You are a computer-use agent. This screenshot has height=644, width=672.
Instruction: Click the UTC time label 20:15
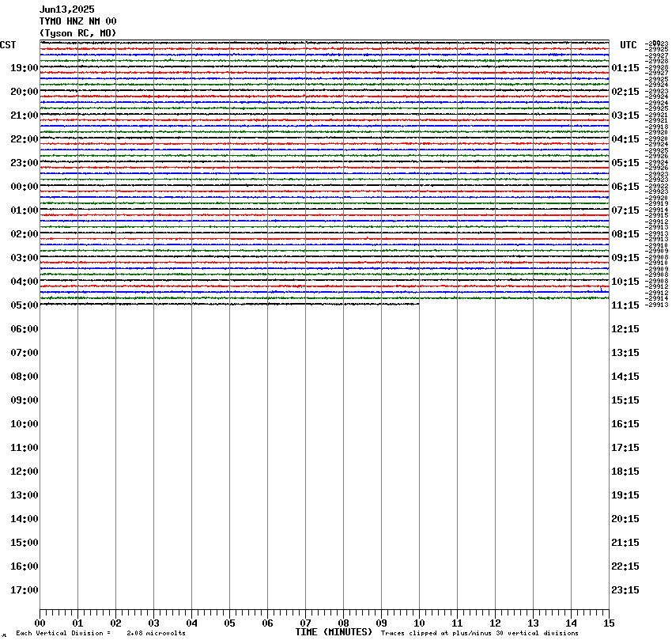pos(625,519)
